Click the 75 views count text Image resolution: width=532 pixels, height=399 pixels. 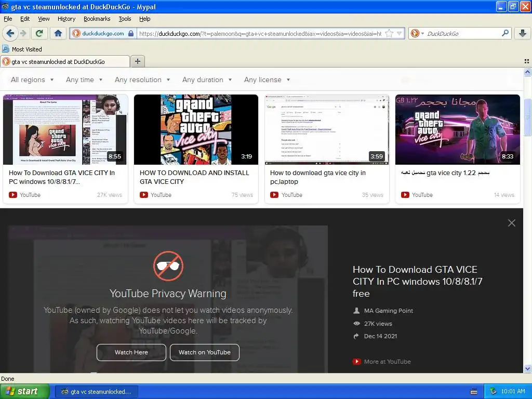tap(242, 195)
